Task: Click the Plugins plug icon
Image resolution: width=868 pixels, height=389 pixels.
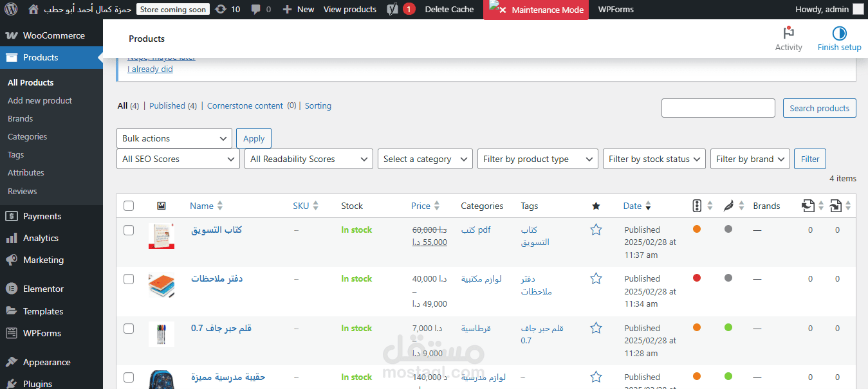Action: tap(12, 384)
